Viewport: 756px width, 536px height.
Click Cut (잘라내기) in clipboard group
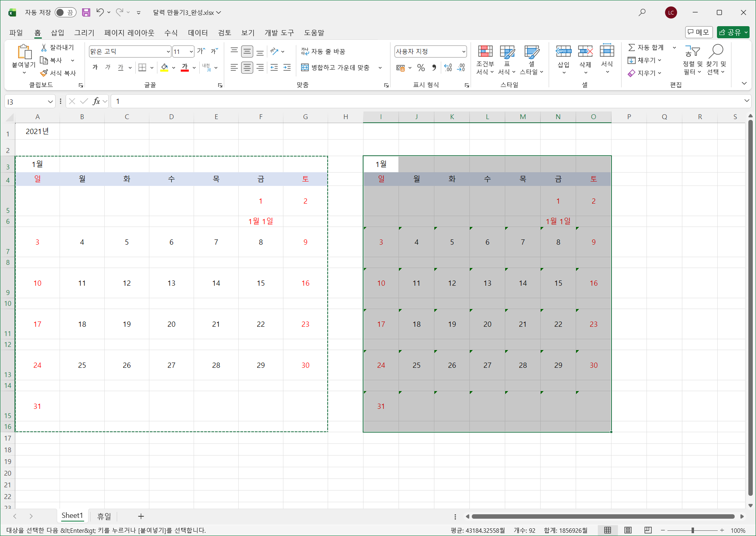58,47
